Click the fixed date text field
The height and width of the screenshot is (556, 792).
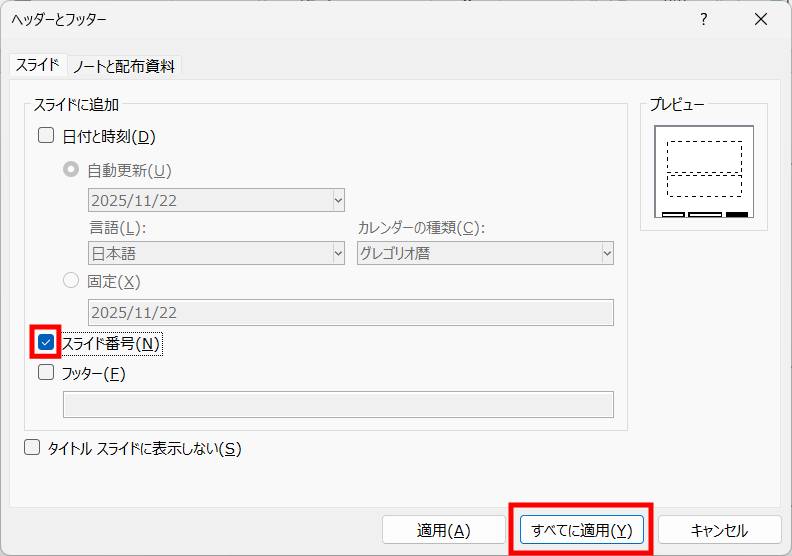coord(351,313)
